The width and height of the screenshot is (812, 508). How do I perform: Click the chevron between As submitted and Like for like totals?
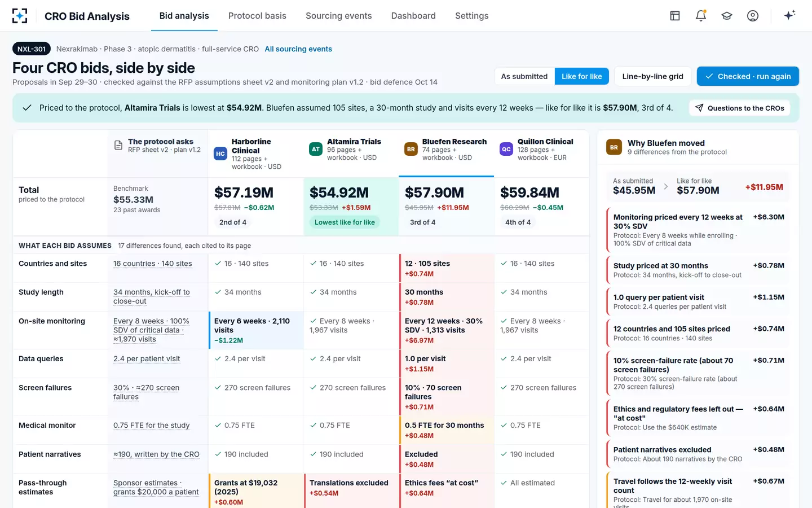666,186
